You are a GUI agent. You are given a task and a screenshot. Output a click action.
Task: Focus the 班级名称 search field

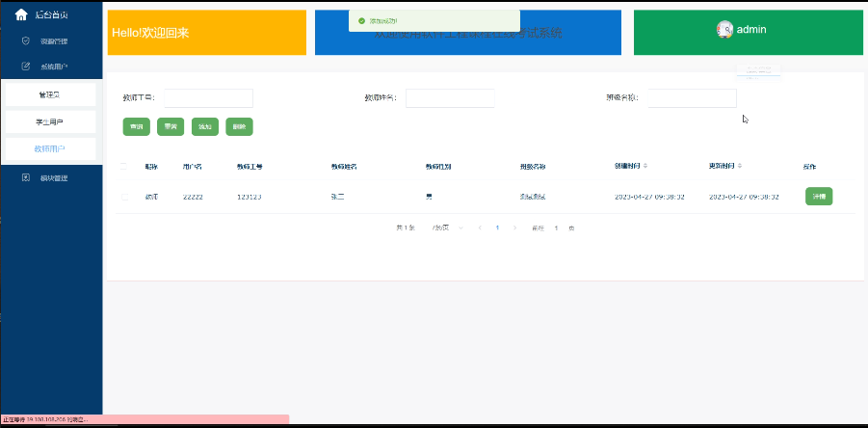[x=692, y=98]
